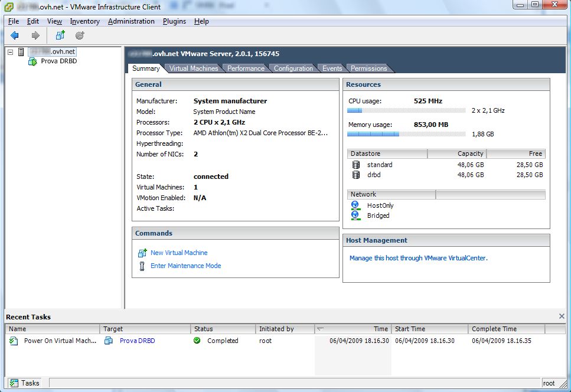
Task: Click the Forward navigation arrow icon
Action: coord(35,35)
